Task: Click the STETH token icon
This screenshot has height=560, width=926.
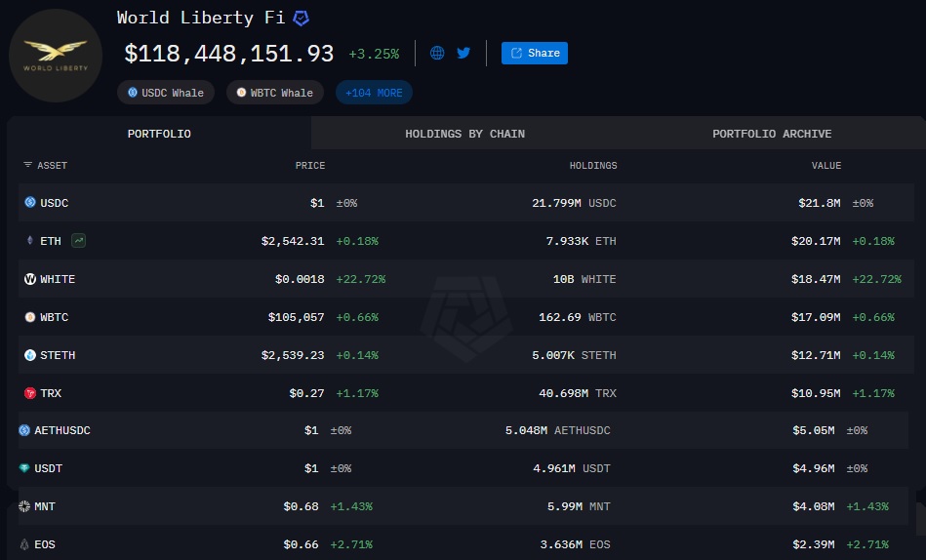Action: 30,355
